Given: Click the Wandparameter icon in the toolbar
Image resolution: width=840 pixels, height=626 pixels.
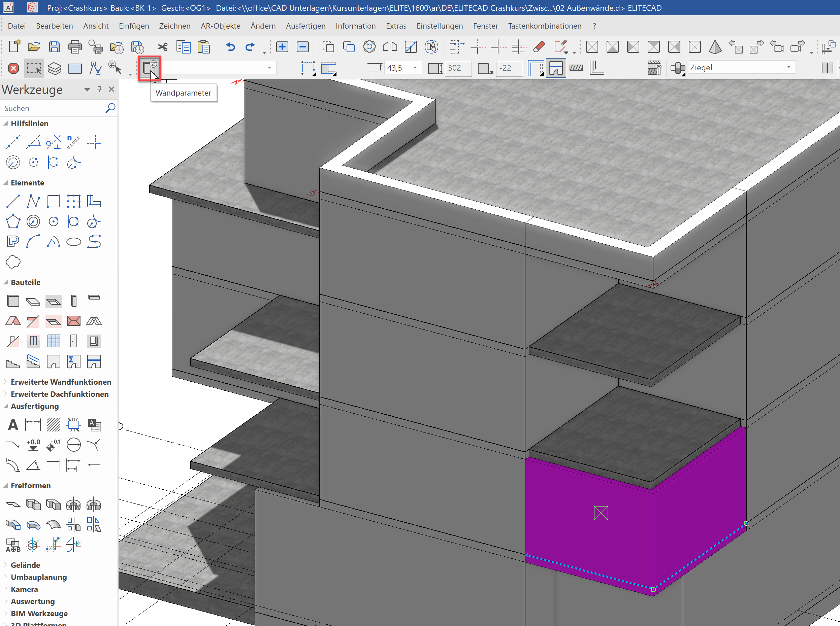Looking at the screenshot, I should pos(150,68).
